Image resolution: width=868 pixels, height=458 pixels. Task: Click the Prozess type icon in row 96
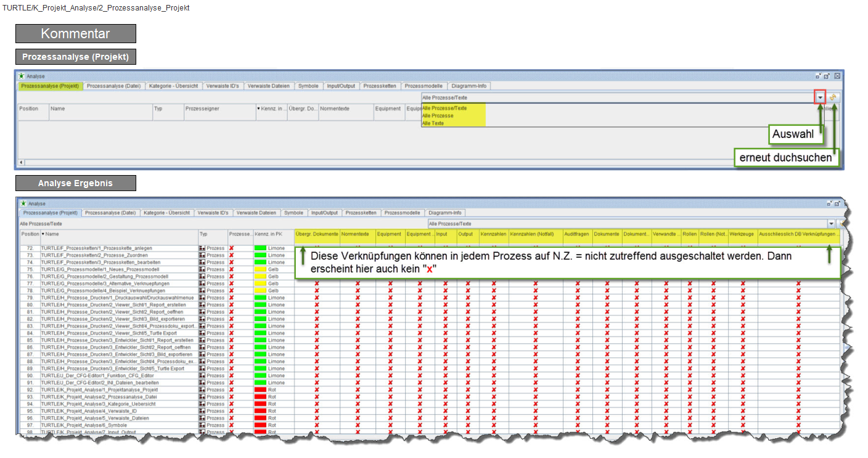(x=202, y=418)
